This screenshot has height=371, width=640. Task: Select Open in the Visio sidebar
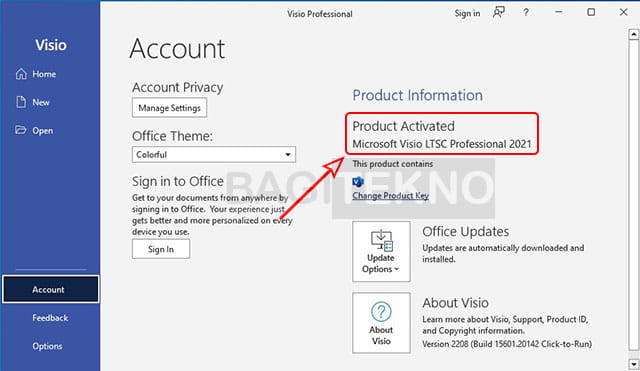(34, 131)
